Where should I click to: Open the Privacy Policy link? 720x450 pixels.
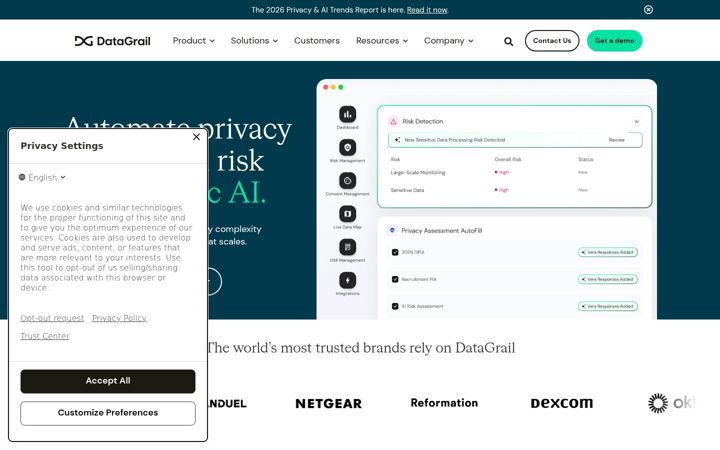[x=119, y=318]
